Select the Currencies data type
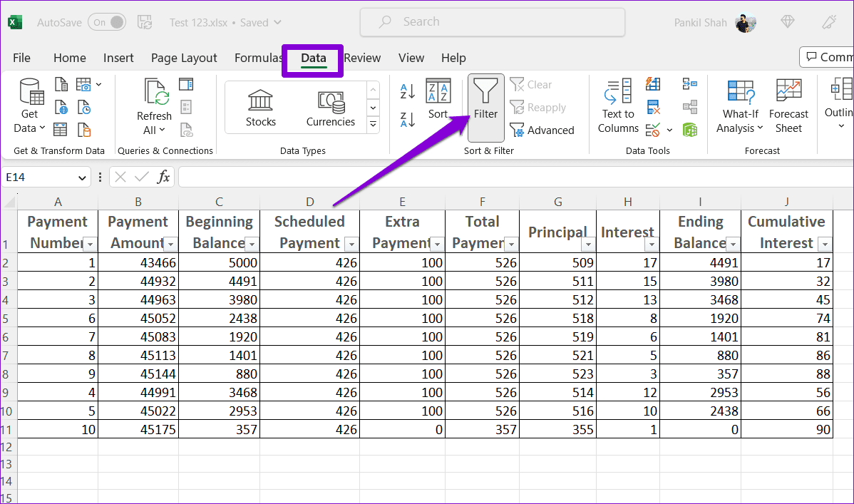Viewport: 854px width, 504px height. pos(331,108)
